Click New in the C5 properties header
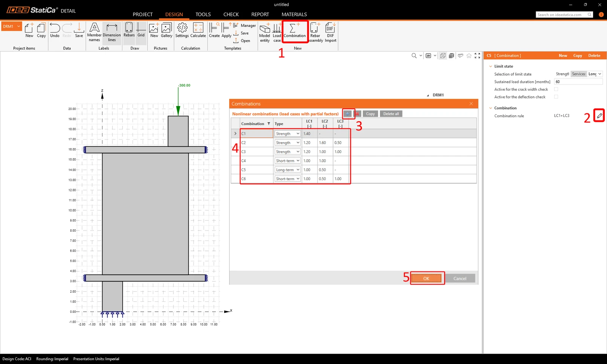Viewport: 607px width, 364px height. point(563,55)
